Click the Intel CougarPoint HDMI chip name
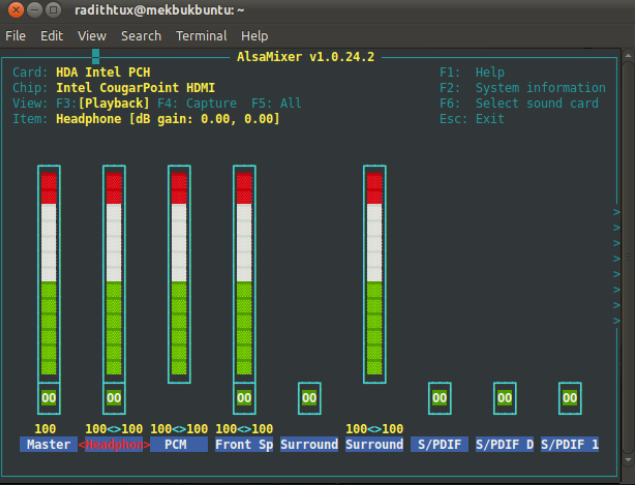The image size is (635, 485). [135, 88]
